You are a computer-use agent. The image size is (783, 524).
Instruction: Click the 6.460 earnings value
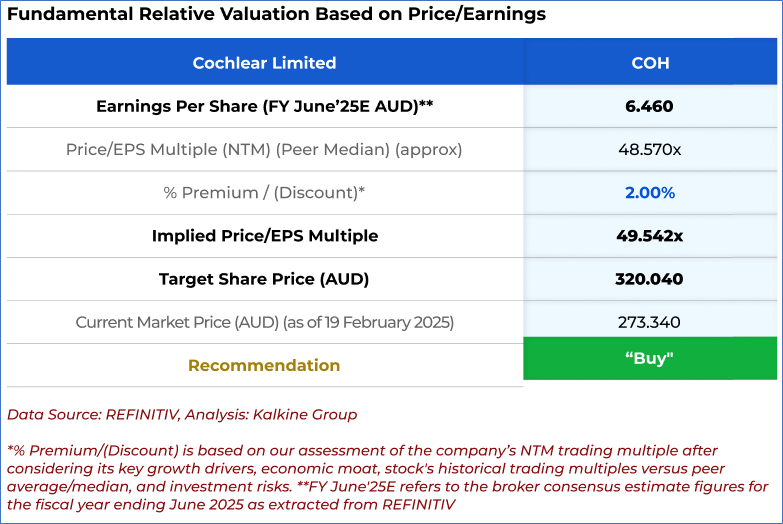(649, 106)
